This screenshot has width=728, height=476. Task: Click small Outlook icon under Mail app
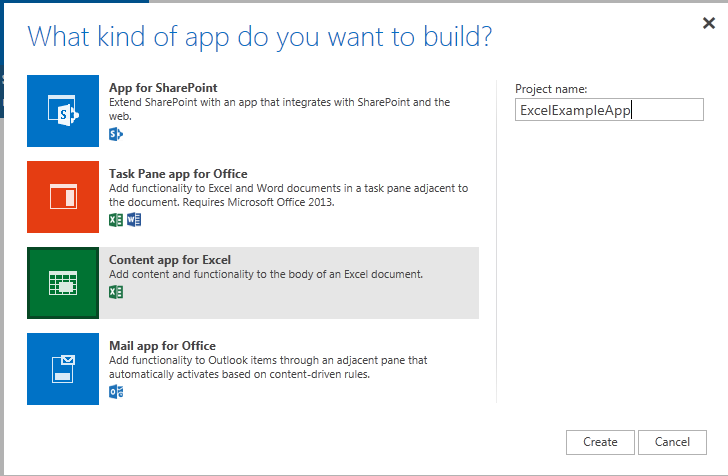[116, 392]
